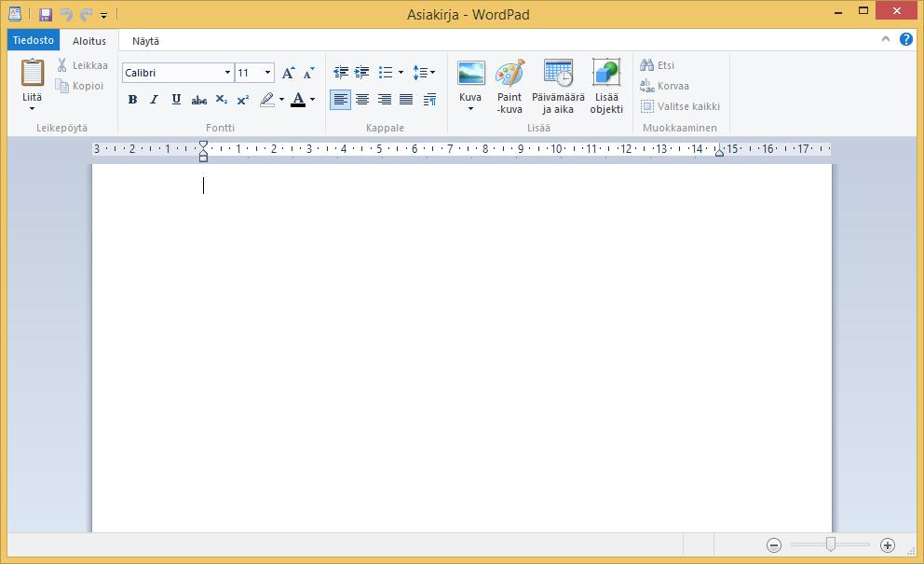924x564 pixels.
Task: Click the zoom in plus button
Action: pos(888,545)
